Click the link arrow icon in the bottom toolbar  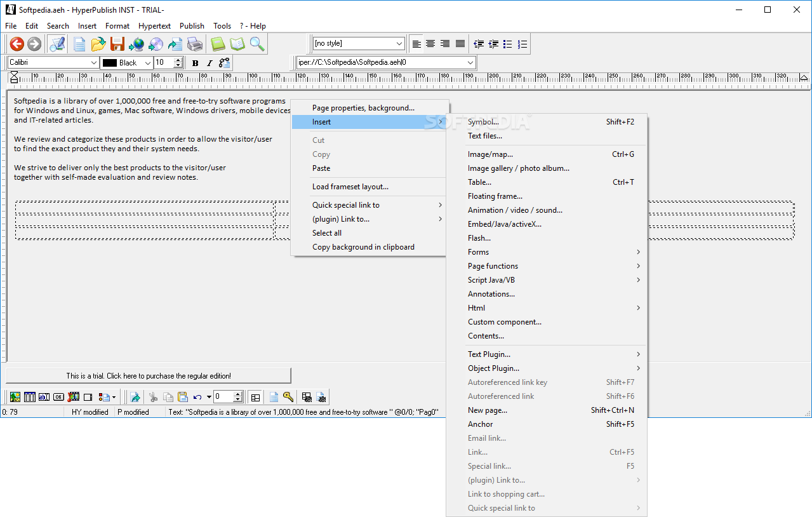pyautogui.click(x=135, y=397)
